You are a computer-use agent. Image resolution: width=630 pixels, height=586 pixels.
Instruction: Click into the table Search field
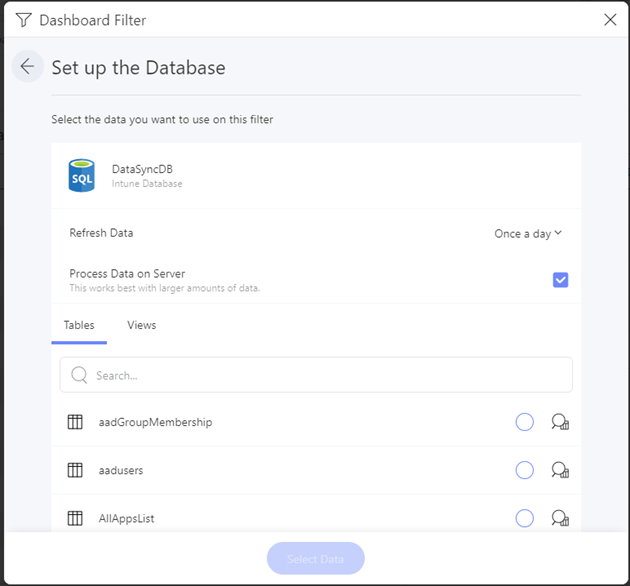(316, 375)
